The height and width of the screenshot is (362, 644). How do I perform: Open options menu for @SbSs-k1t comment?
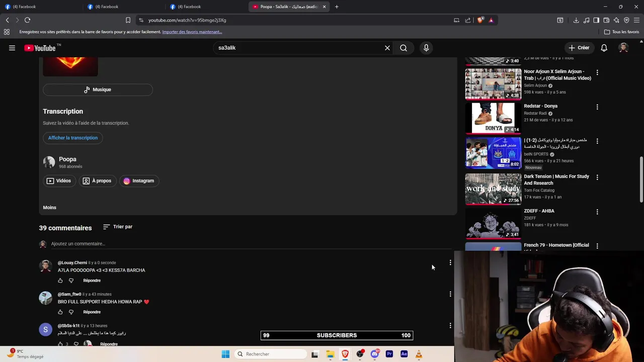pos(450,326)
